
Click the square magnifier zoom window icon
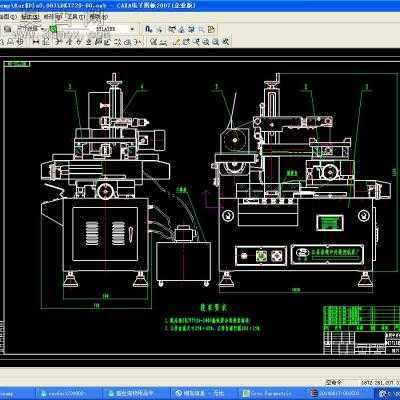pyautogui.click(x=215, y=42)
